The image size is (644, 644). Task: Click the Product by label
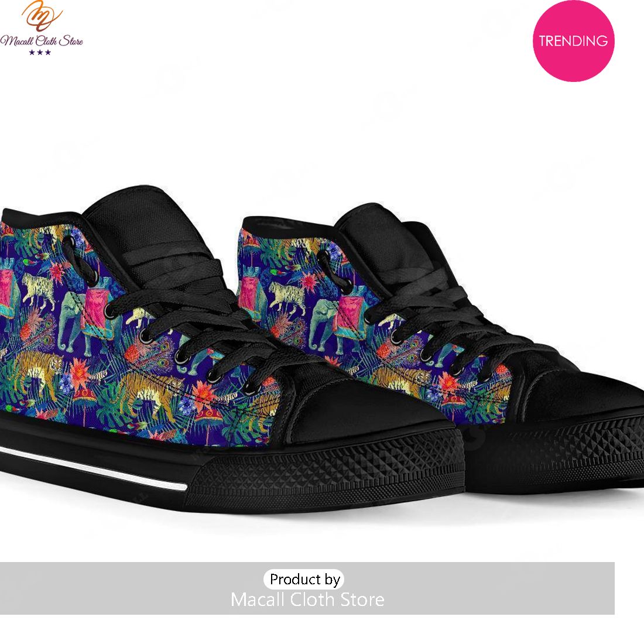pos(305,579)
